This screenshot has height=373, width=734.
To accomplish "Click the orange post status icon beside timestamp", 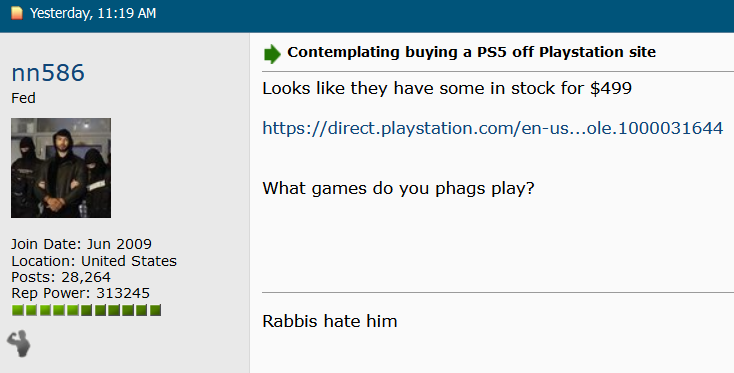I will click(17, 13).
